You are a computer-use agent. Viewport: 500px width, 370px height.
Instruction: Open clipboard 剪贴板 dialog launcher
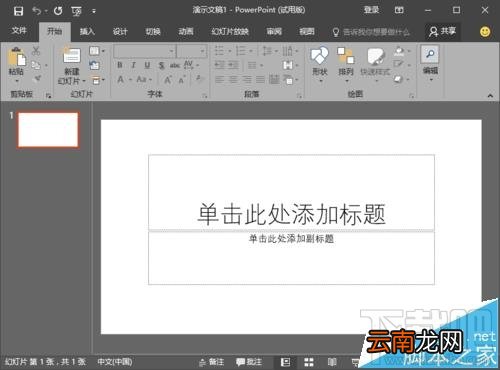pos(49,96)
